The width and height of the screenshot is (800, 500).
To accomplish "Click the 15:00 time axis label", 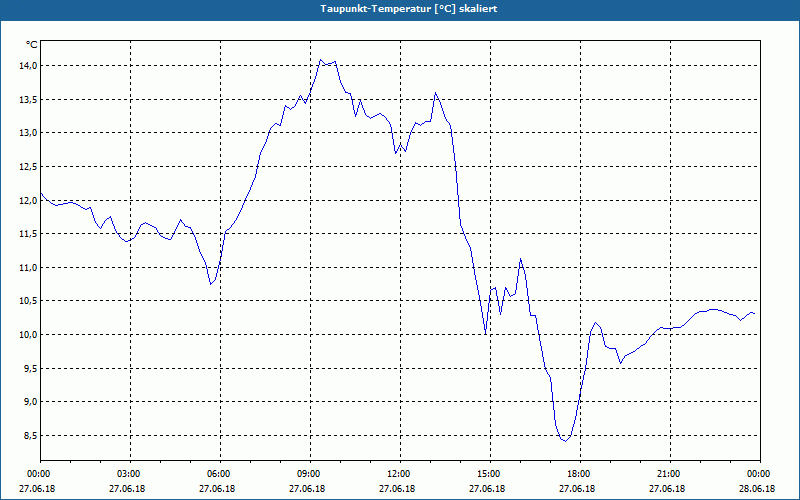I will [x=490, y=474].
